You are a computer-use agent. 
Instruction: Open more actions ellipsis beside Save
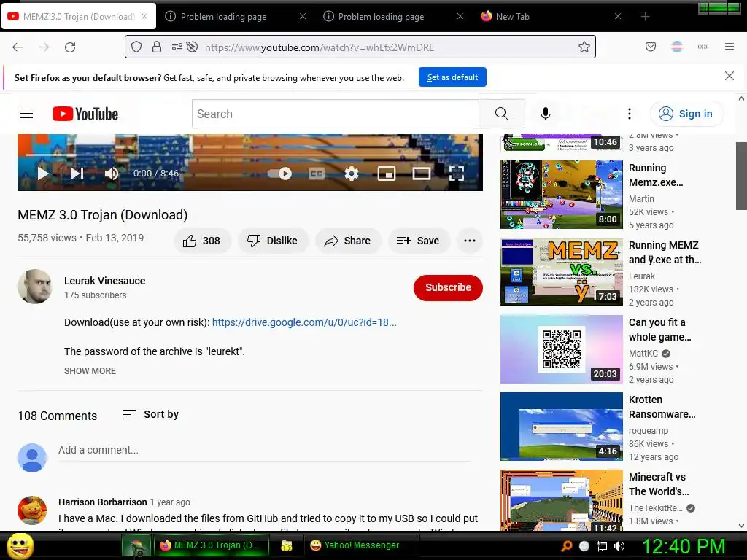pos(470,241)
